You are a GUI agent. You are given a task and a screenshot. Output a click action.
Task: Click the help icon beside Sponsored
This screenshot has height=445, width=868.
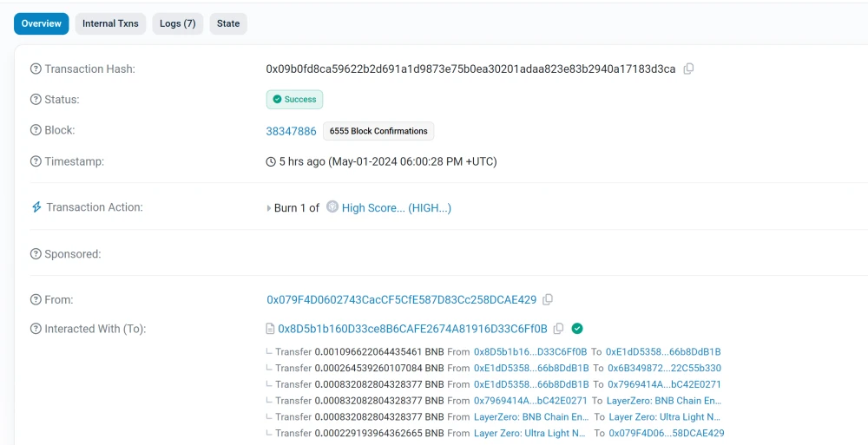(x=36, y=254)
